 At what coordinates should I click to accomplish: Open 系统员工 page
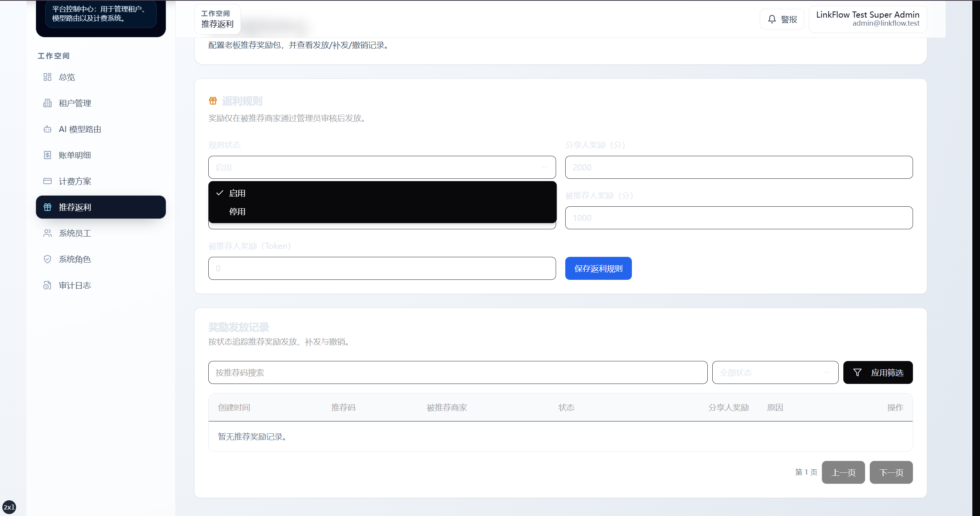click(101, 234)
